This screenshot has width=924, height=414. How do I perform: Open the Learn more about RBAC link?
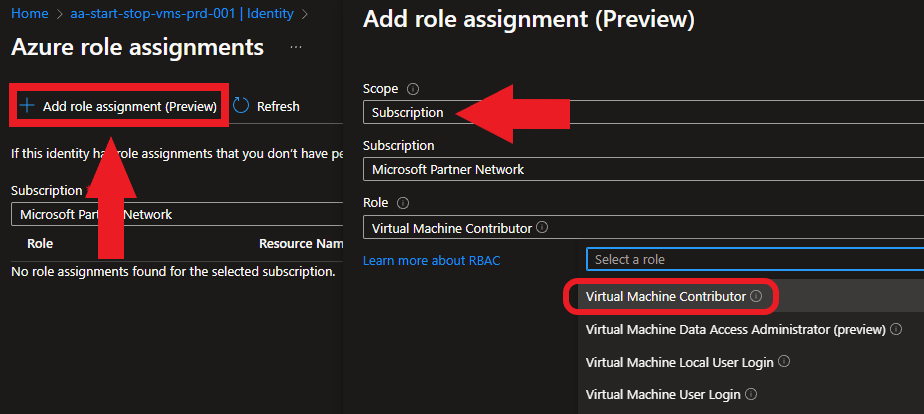point(431,260)
